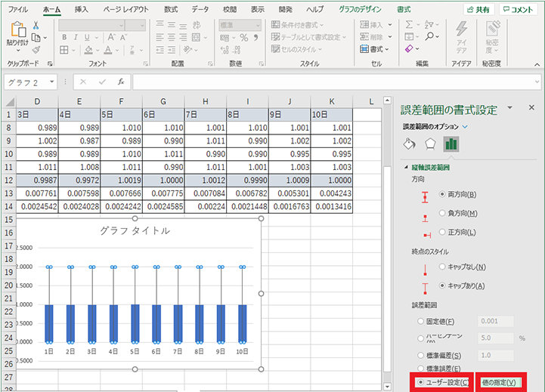
Task: Toggle Italic formatting button
Action: point(76,37)
